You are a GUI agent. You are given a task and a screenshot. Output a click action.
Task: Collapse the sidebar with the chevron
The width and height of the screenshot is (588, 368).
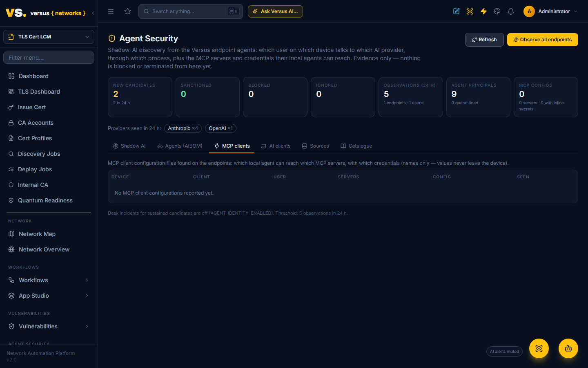click(93, 13)
